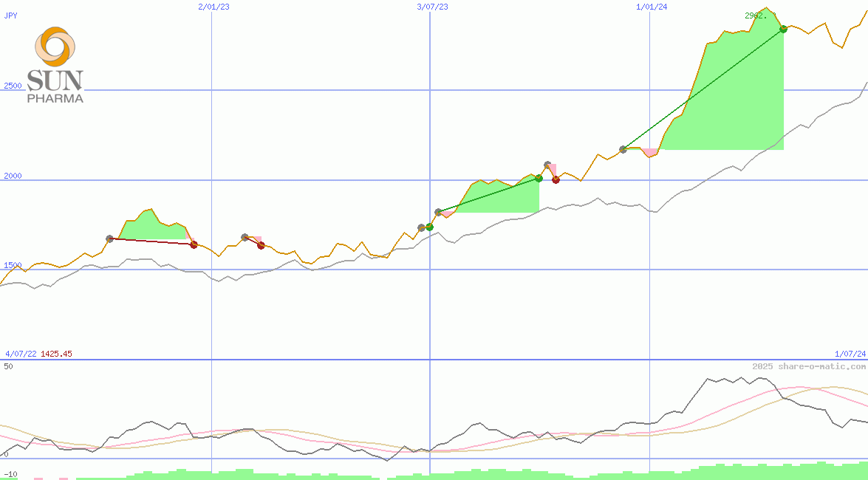Image resolution: width=868 pixels, height=480 pixels.
Task: Click the first gray entry marker on the chart
Action: pos(109,239)
